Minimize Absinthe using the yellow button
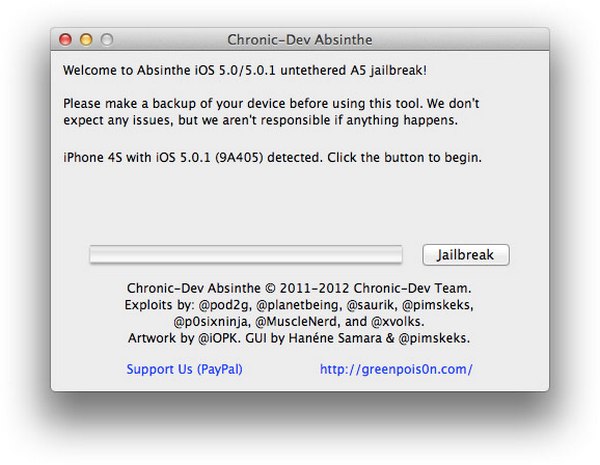This screenshot has height=465, width=600. pos(86,39)
